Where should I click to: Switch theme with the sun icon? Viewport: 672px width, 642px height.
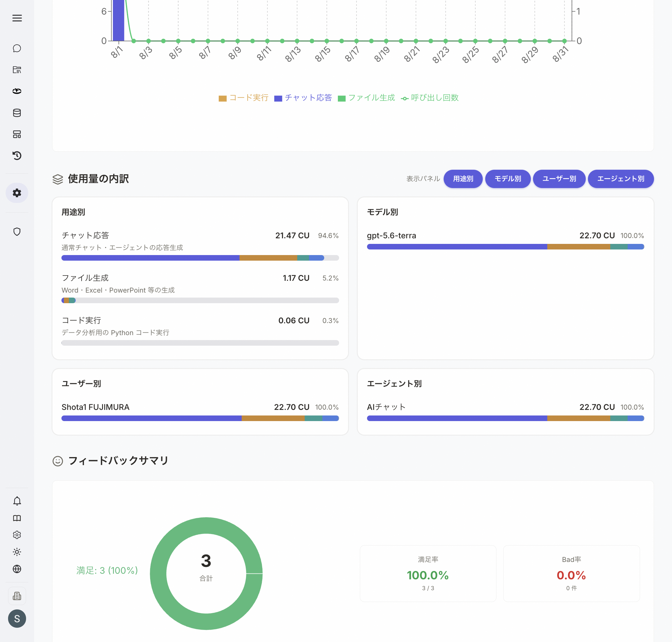17,552
